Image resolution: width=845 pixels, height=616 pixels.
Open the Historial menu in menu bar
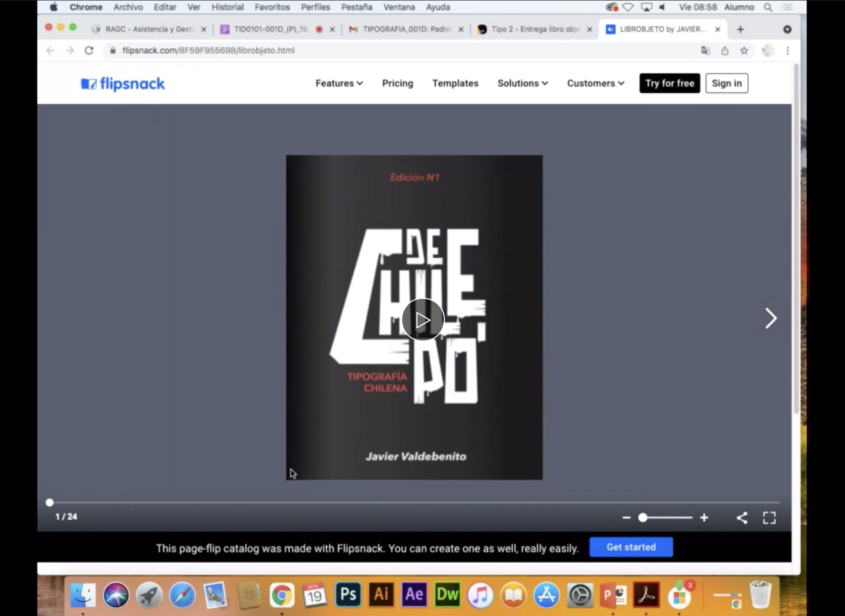coord(227,7)
